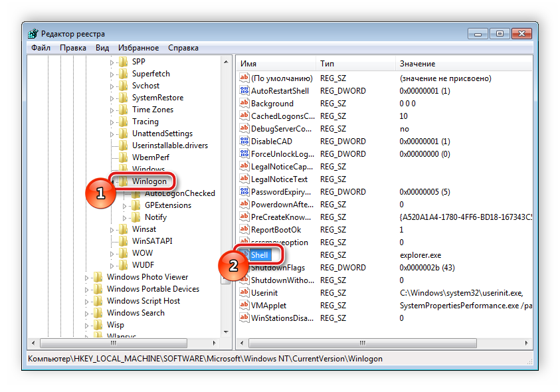Click the default value (По умолчанию) icon
Image resolution: width=560 pixels, height=392 pixels.
pyautogui.click(x=244, y=78)
